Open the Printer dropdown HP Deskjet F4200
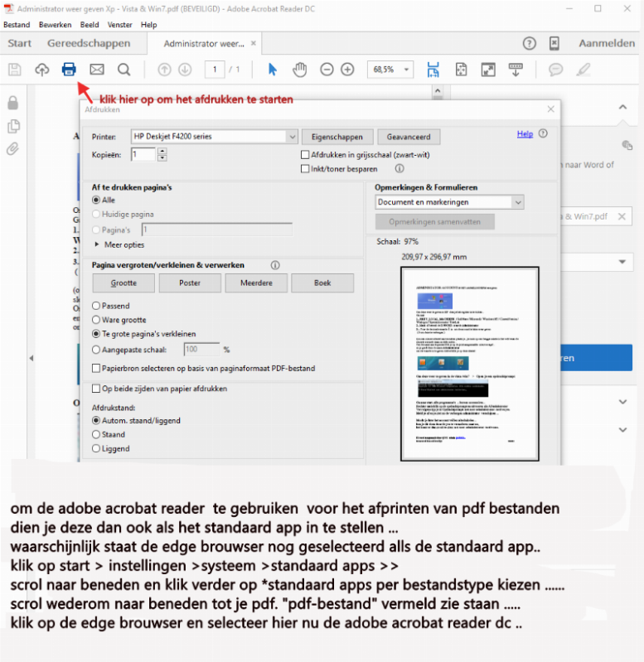 coord(214,137)
